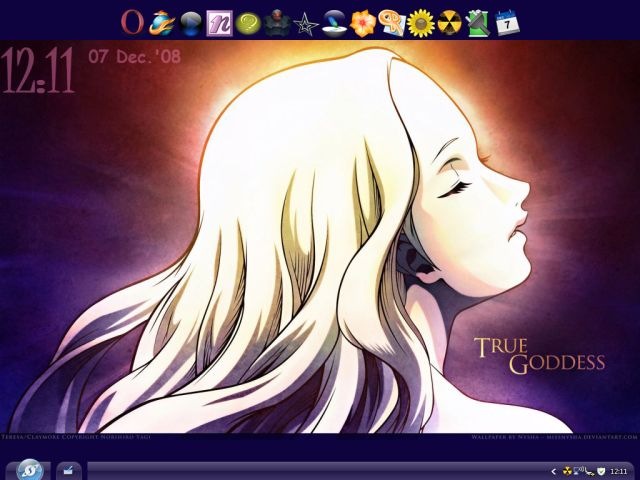The width and height of the screenshot is (640, 480).
Task: Open the blue feather bowl icon
Action: (334, 24)
